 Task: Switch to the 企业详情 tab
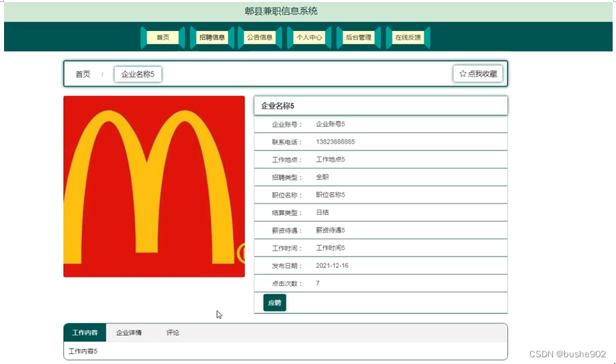pyautogui.click(x=129, y=332)
